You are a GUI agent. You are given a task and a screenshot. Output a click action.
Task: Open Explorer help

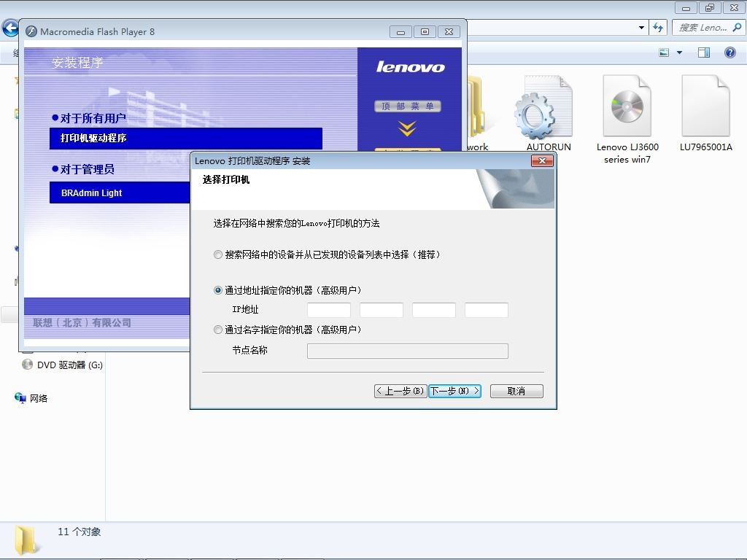pyautogui.click(x=729, y=52)
